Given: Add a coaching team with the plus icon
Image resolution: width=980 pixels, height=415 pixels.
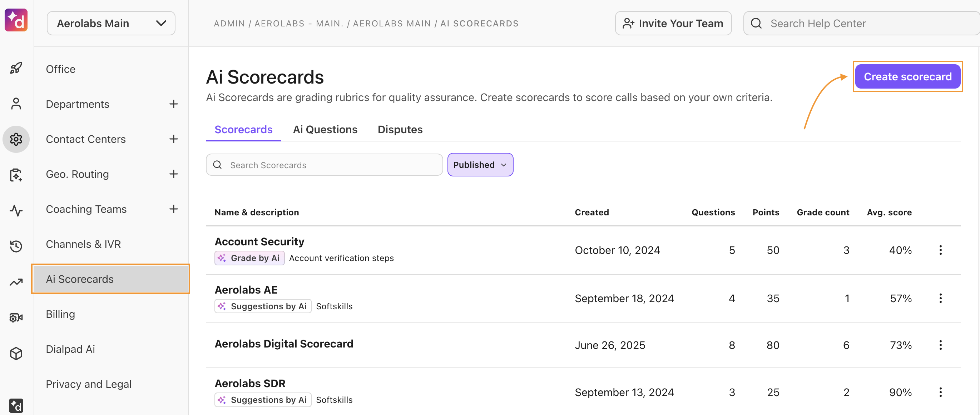Looking at the screenshot, I should [173, 209].
